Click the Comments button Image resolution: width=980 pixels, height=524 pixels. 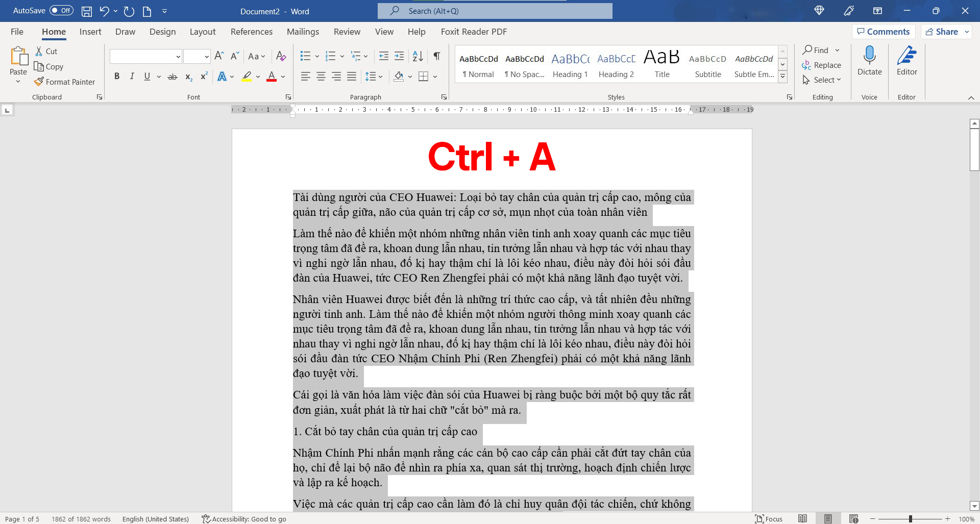tap(884, 32)
